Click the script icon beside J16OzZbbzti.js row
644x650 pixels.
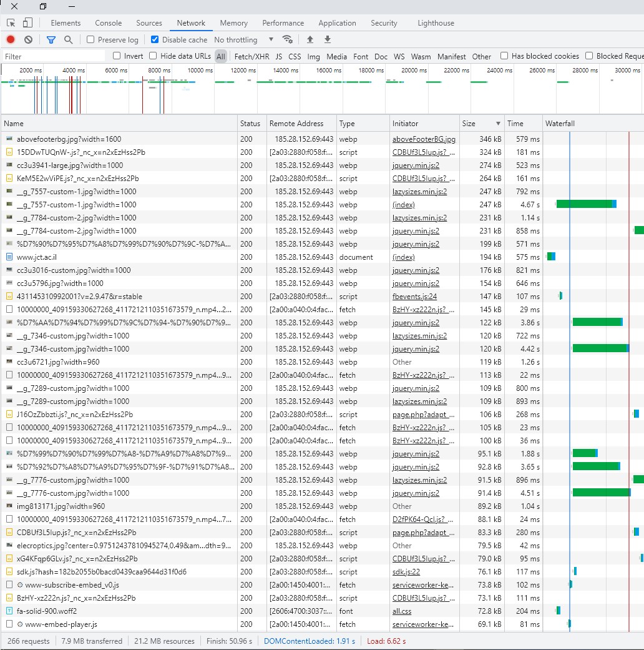point(9,414)
